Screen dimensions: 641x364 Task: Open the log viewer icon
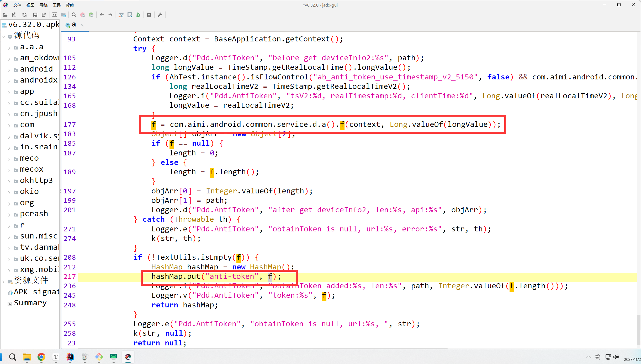(149, 15)
